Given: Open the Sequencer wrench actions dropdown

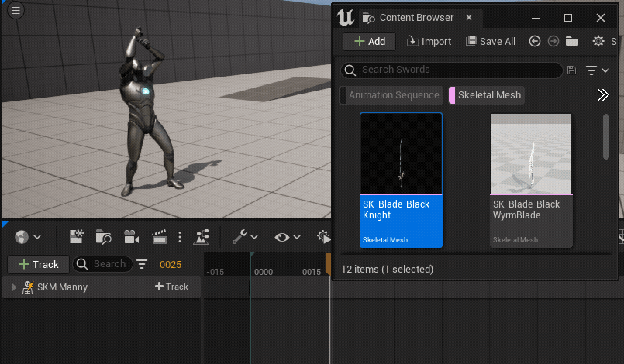Looking at the screenshot, I should [245, 237].
